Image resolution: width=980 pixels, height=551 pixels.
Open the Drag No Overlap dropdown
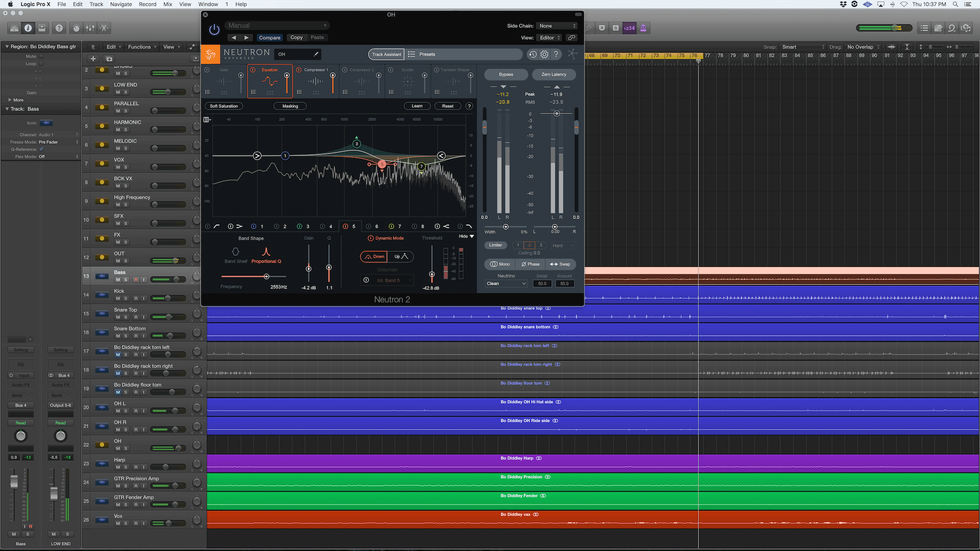point(863,47)
